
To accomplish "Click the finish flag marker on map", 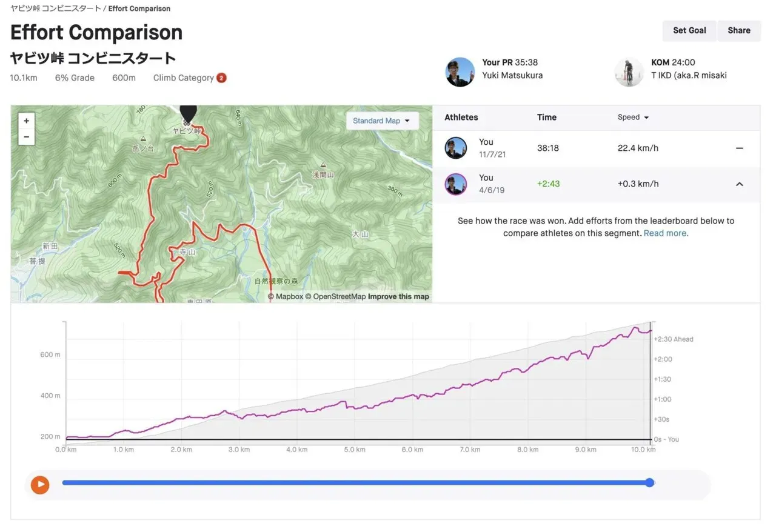I will point(189,114).
